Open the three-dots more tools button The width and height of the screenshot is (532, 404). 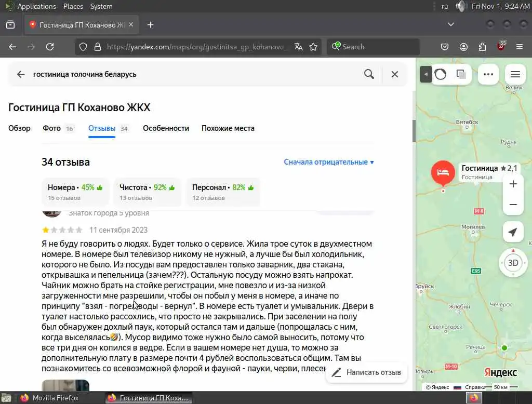click(x=488, y=74)
